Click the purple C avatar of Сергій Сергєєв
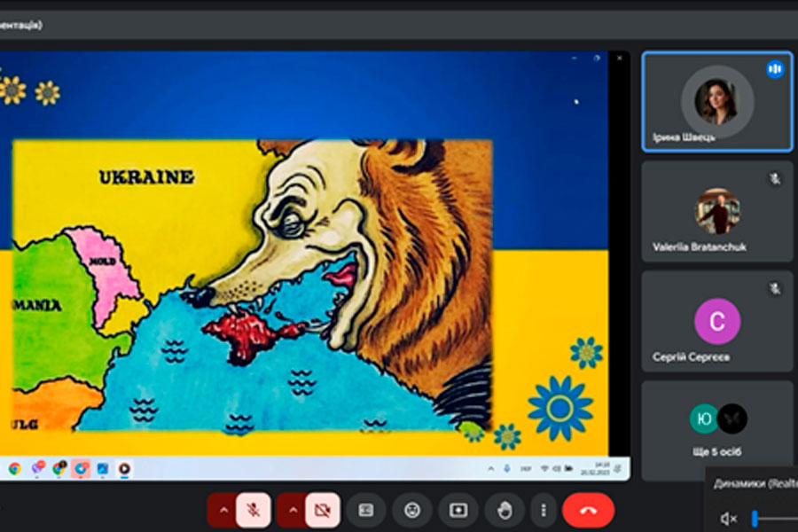Viewport: 798px width, 532px height. click(x=717, y=322)
